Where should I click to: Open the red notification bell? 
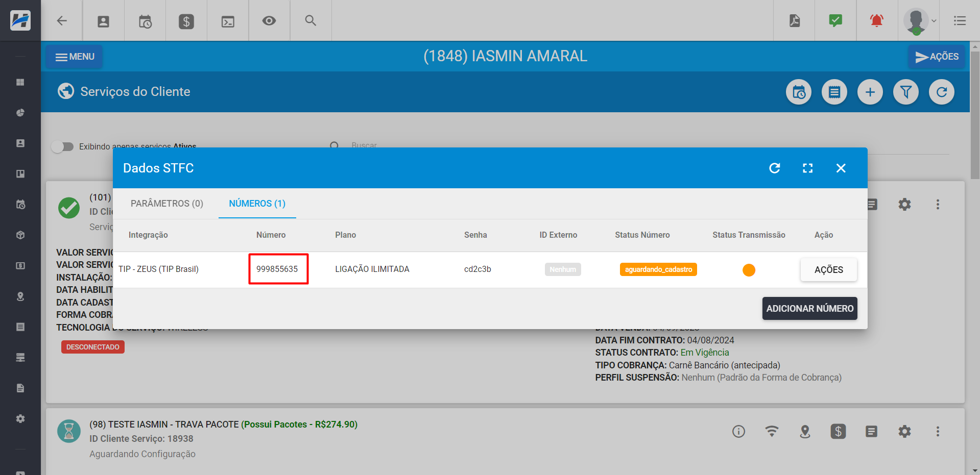click(x=877, y=21)
